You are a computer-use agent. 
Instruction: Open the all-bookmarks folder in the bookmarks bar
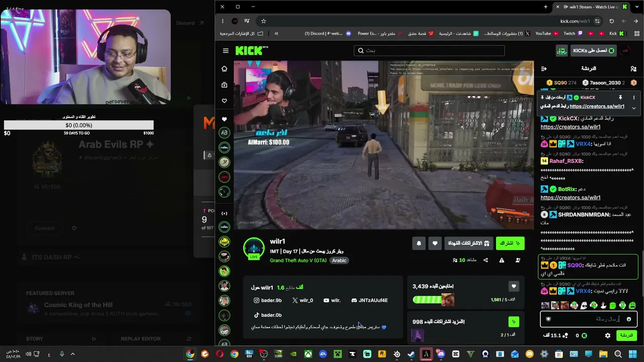[x=241, y=34]
